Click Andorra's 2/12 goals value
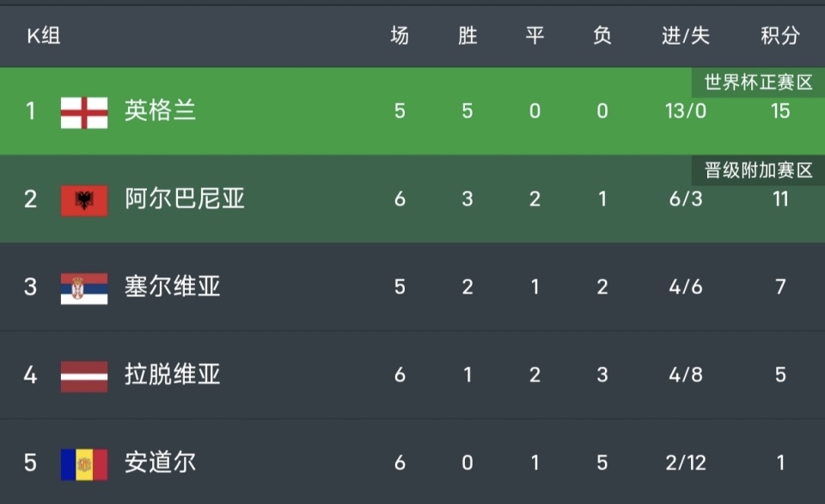Image resolution: width=825 pixels, height=504 pixels. [x=686, y=464]
